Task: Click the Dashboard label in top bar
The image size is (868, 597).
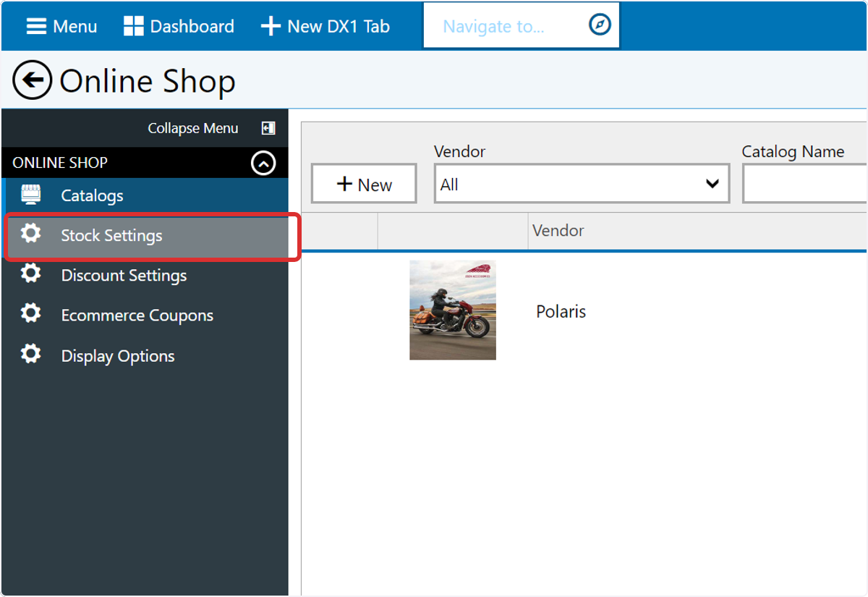Action: (x=192, y=27)
